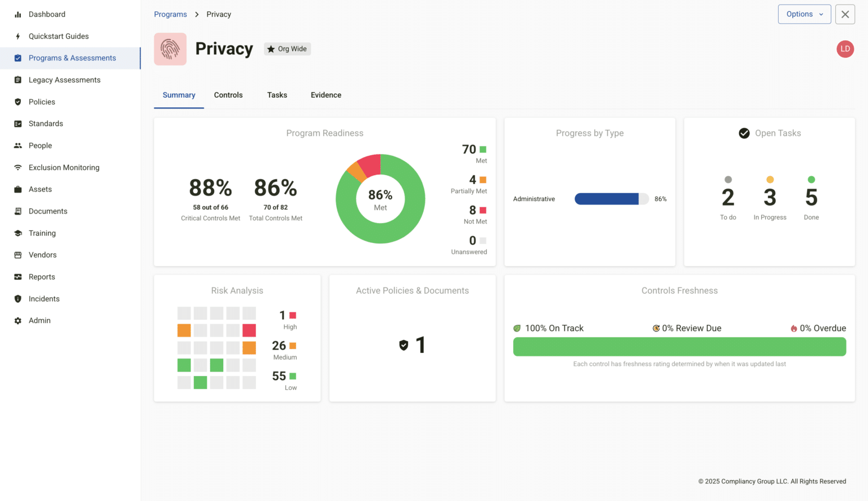Open the Dashboard from the sidebar
Viewport: 868px width, 501px height.
point(17,14)
